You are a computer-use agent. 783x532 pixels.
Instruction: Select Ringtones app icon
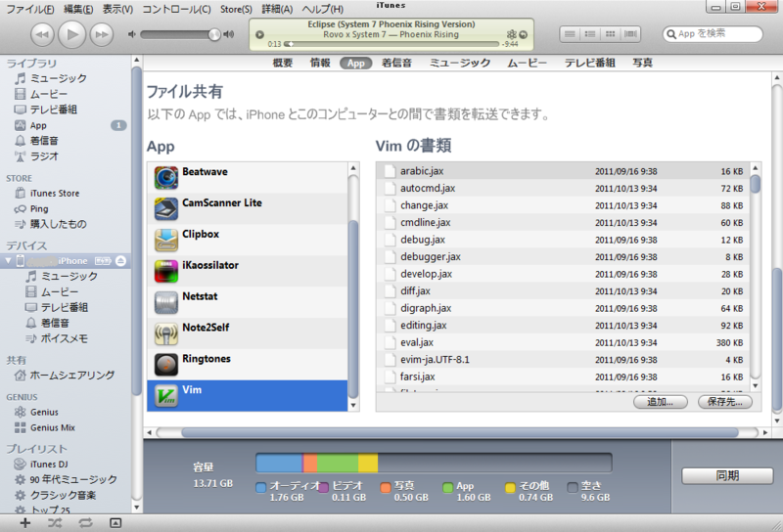point(166,365)
